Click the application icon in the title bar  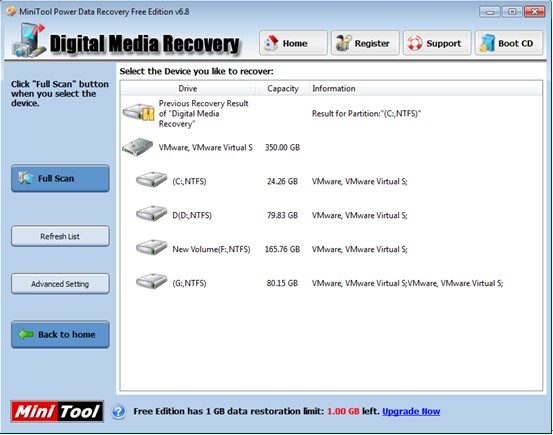(11, 12)
